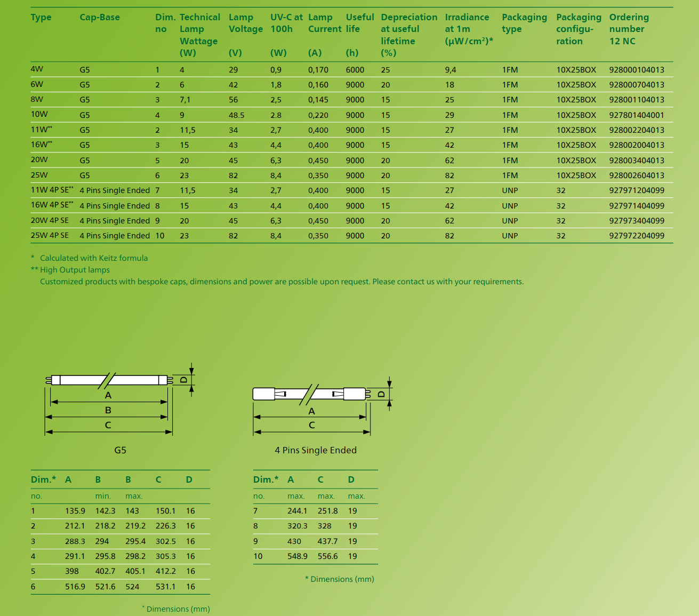This screenshot has height=616, width=699.
Task: Select the "Cap-Base" column header
Action: (x=100, y=18)
